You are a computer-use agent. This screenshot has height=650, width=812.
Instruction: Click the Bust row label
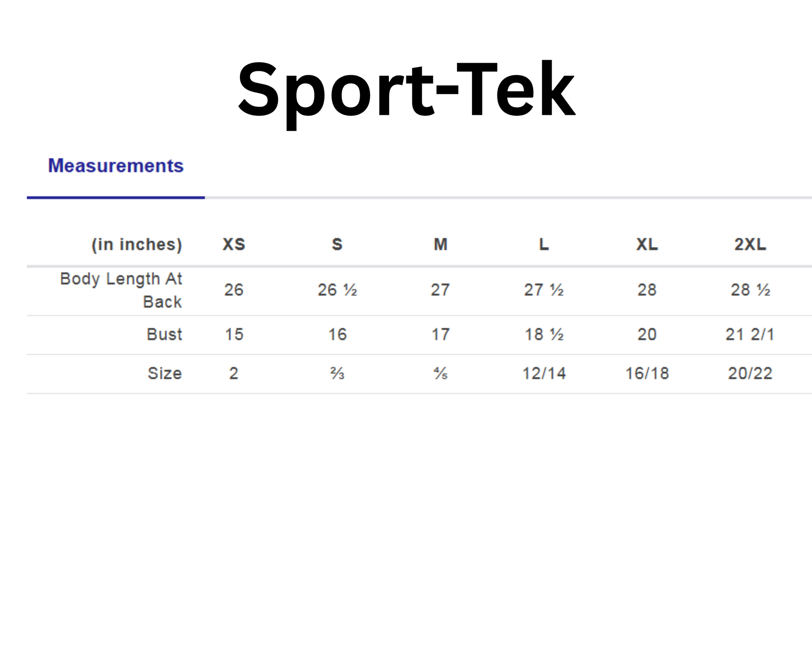click(164, 334)
